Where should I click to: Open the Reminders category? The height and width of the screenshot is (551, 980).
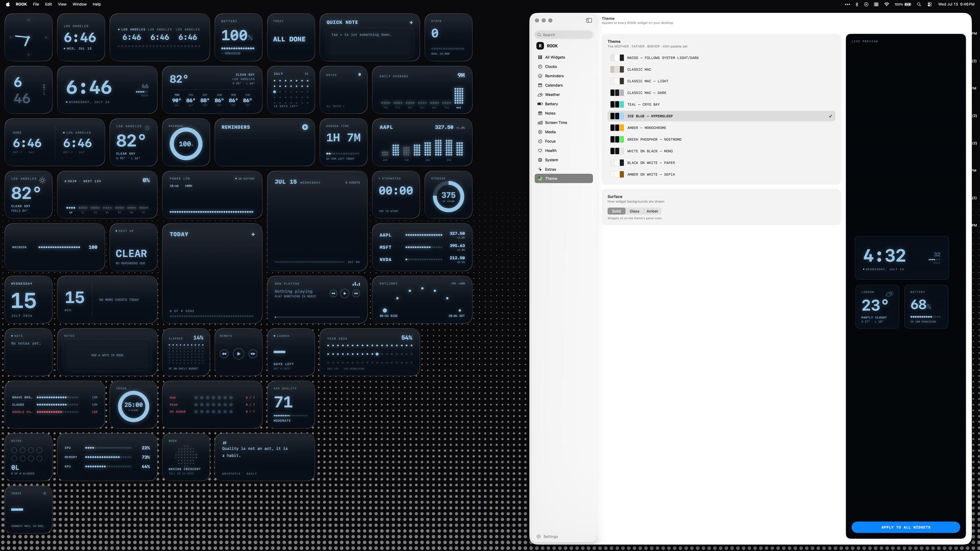coord(563,76)
